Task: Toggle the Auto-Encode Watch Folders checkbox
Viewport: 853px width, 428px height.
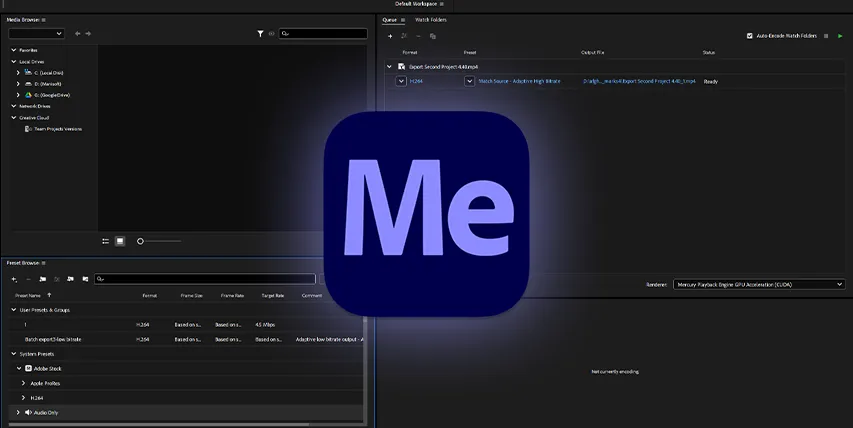Action: 750,36
